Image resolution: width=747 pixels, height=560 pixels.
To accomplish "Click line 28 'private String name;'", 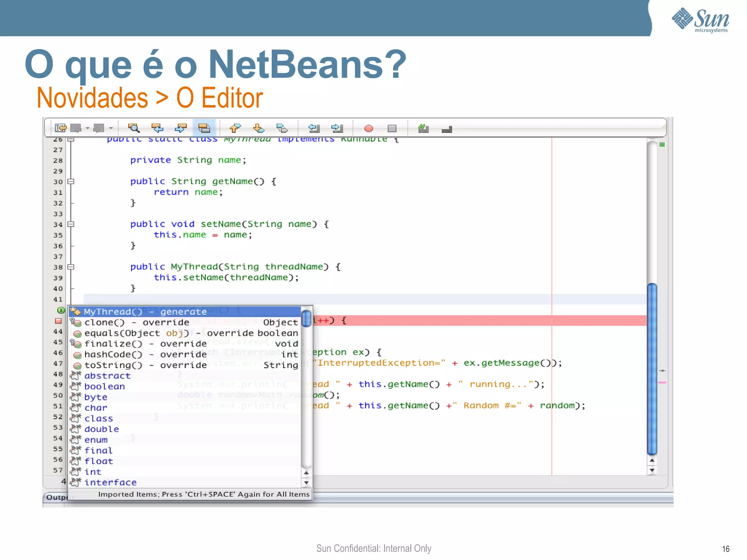I will (188, 160).
